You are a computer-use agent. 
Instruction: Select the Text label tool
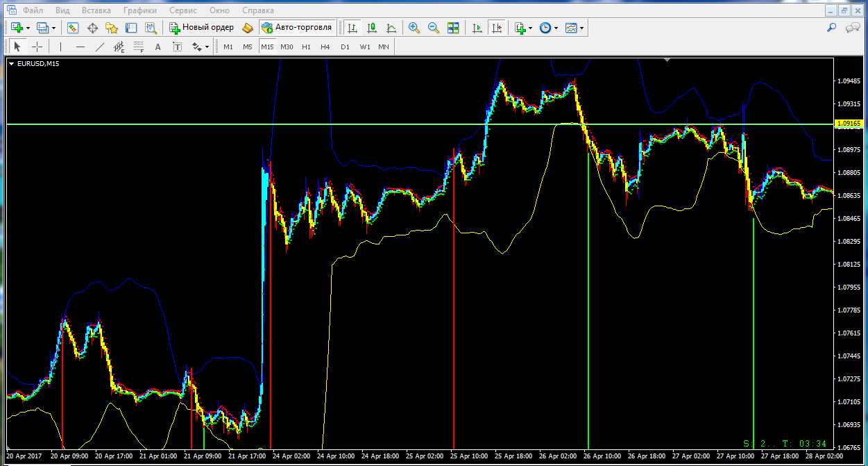pos(158,47)
